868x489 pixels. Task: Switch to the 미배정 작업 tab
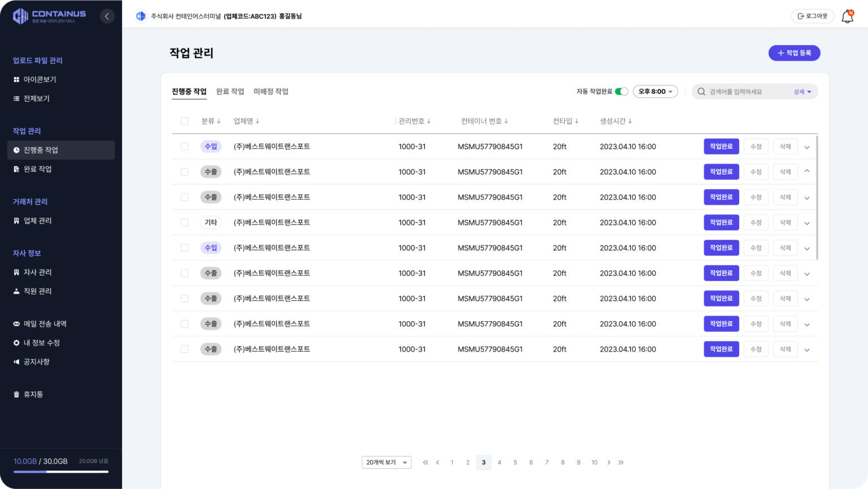click(271, 92)
